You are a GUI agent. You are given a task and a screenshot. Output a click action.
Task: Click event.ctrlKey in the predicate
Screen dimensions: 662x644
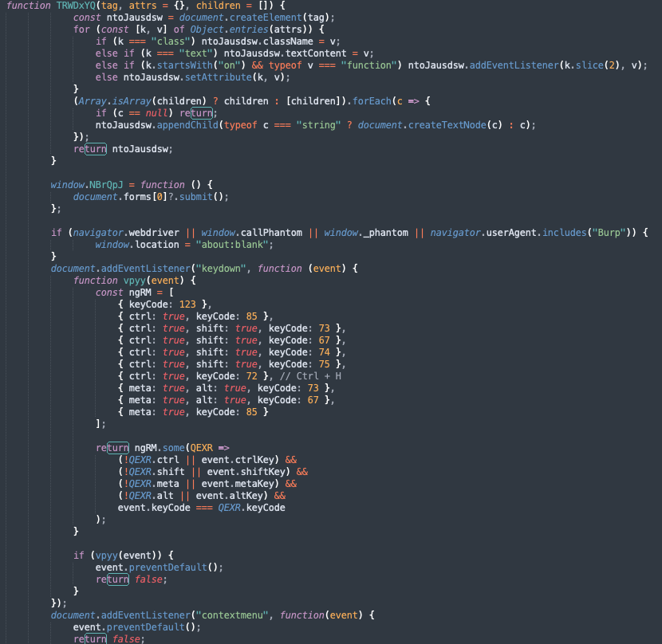(238, 460)
